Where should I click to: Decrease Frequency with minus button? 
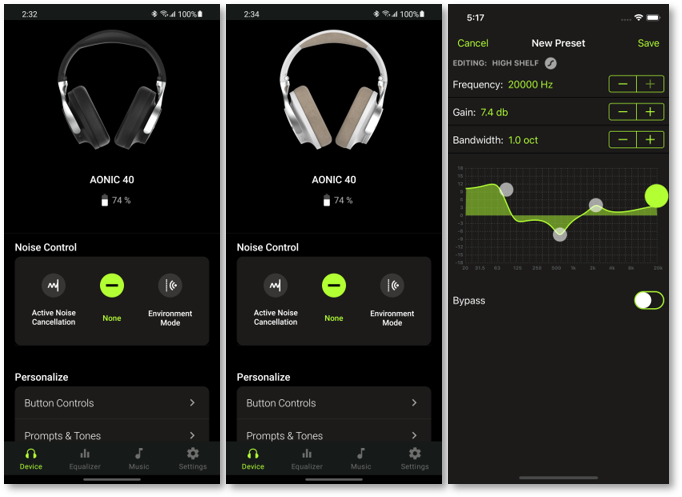tap(622, 84)
